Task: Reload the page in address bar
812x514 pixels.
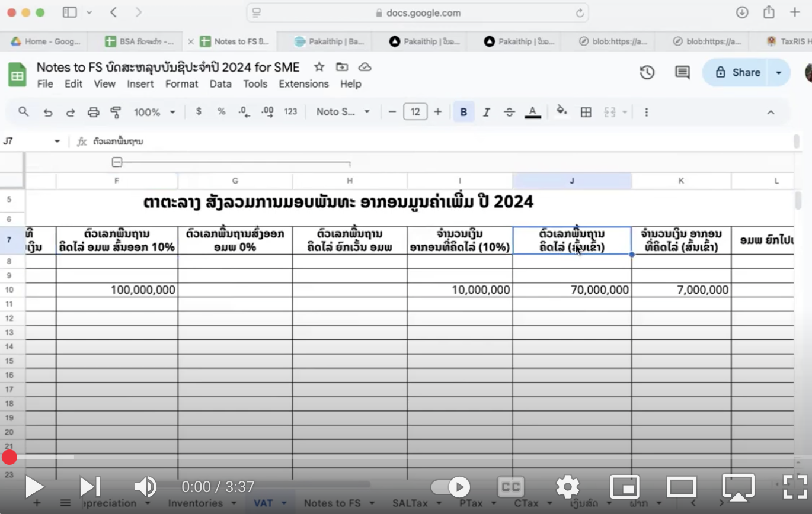Action: pos(580,13)
